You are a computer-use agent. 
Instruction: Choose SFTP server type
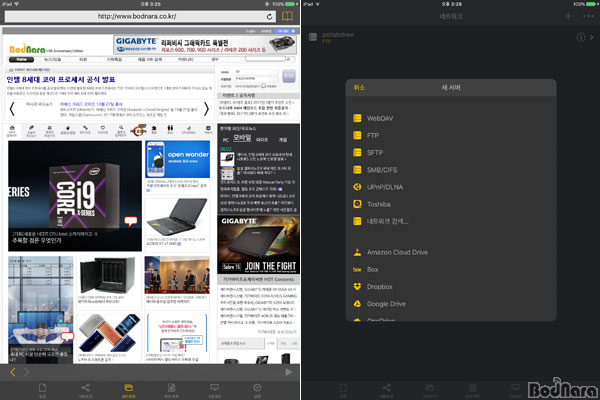(451, 153)
